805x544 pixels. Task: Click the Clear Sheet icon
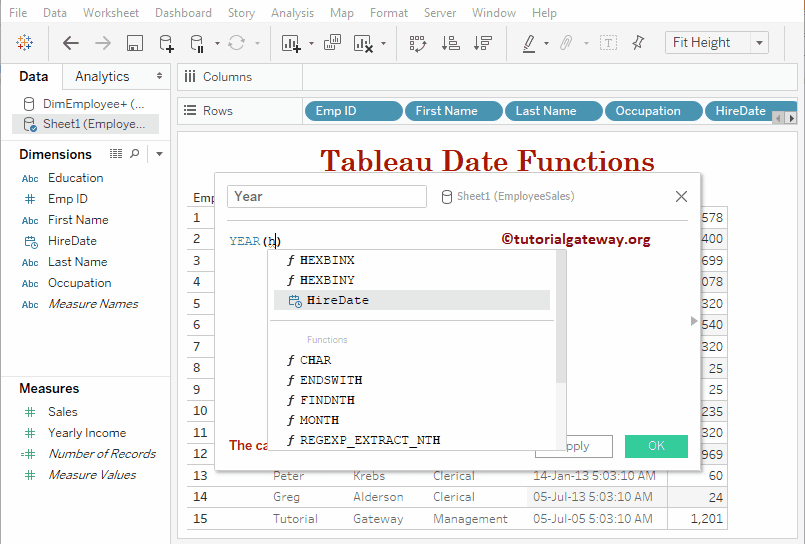click(363, 43)
